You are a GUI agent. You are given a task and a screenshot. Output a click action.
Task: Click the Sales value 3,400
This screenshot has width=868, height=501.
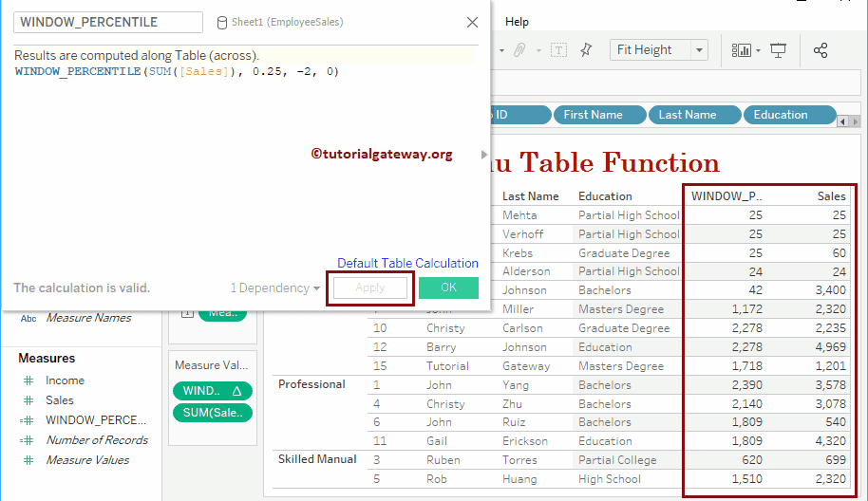tap(830, 290)
